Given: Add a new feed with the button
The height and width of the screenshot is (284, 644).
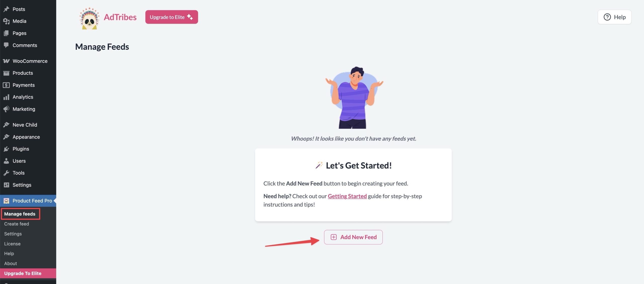Looking at the screenshot, I should point(353,237).
